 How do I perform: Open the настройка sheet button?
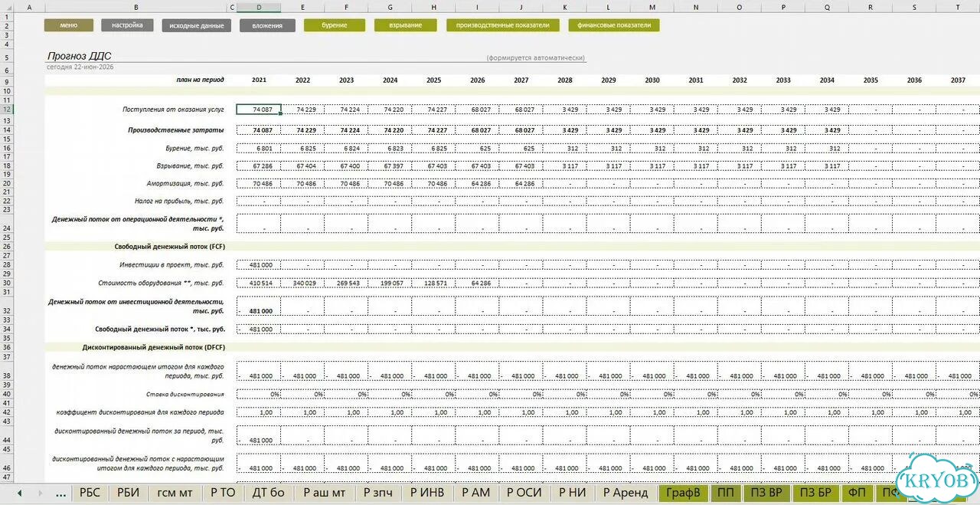pyautogui.click(x=127, y=25)
